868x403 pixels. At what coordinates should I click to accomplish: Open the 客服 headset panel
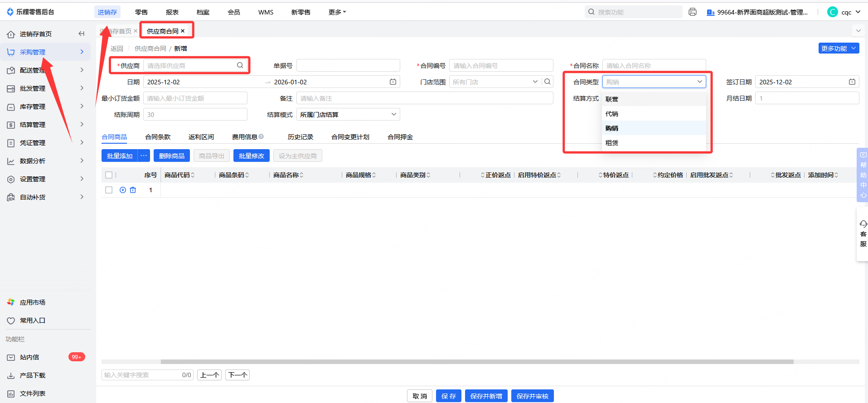(863, 234)
